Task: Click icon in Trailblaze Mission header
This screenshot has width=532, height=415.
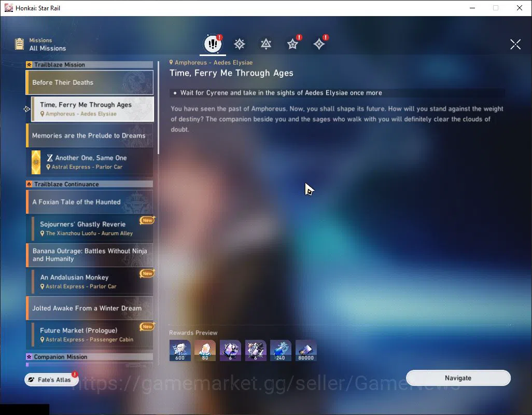Action: (29, 64)
